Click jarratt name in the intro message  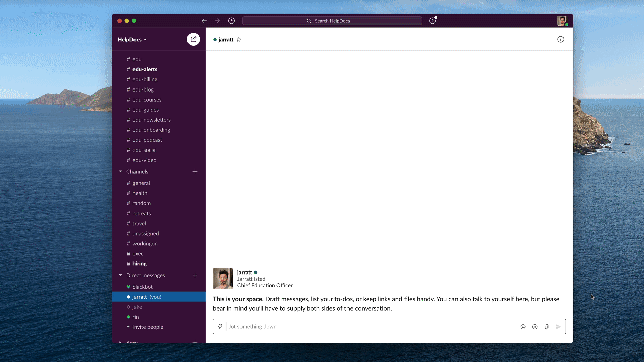point(245,272)
